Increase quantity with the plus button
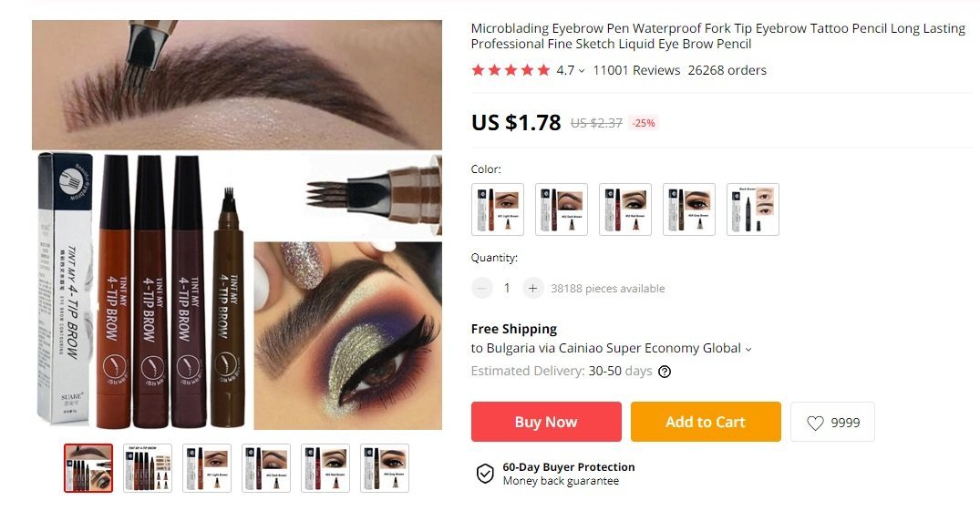 tap(532, 289)
